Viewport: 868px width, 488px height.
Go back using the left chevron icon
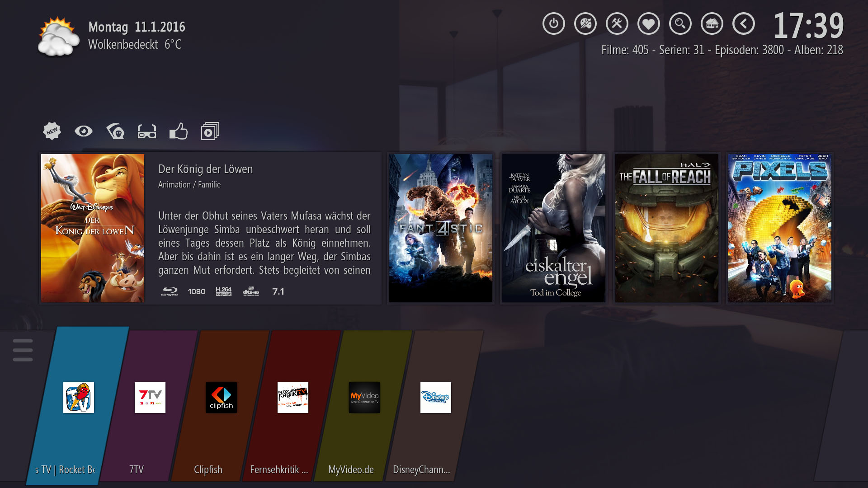pos(744,23)
